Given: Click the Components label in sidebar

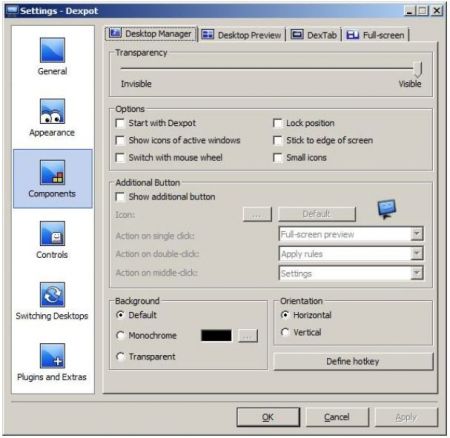Looking at the screenshot, I should click(x=52, y=194).
